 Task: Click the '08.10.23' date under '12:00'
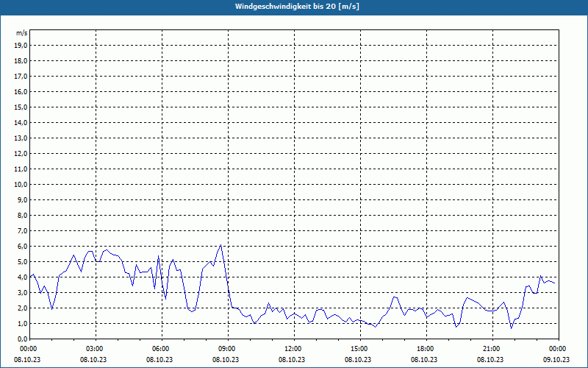292,359
